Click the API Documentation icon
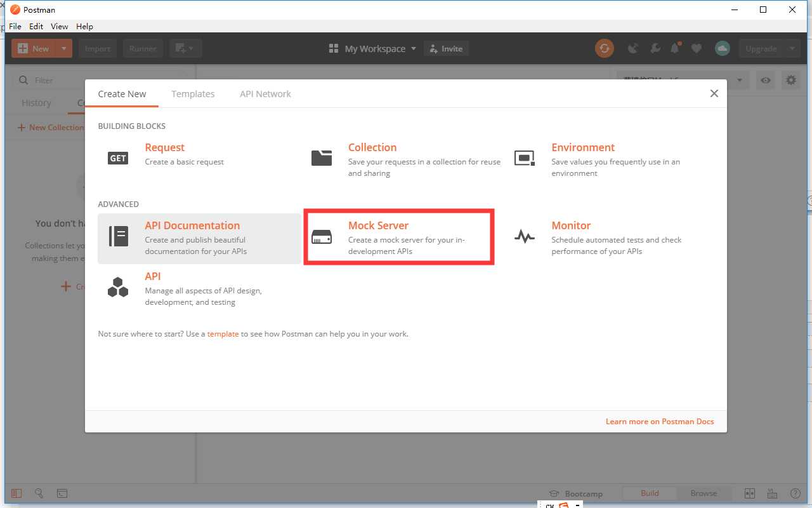 tap(119, 236)
